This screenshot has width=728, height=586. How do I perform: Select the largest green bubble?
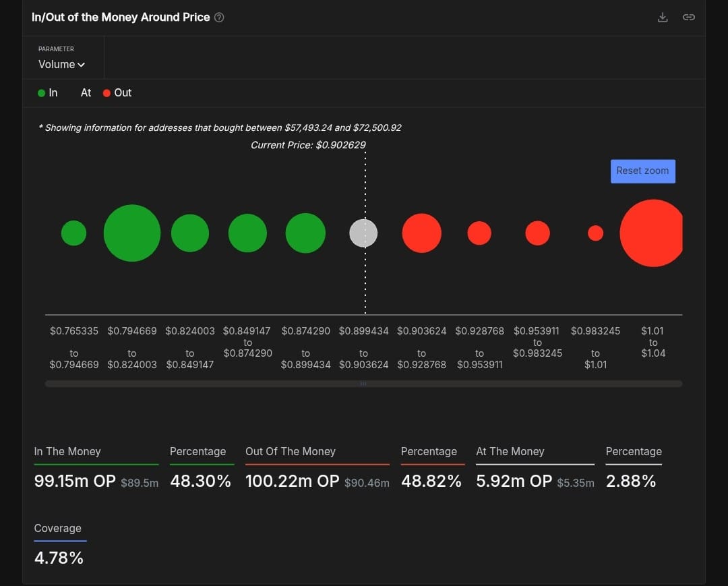(132, 233)
